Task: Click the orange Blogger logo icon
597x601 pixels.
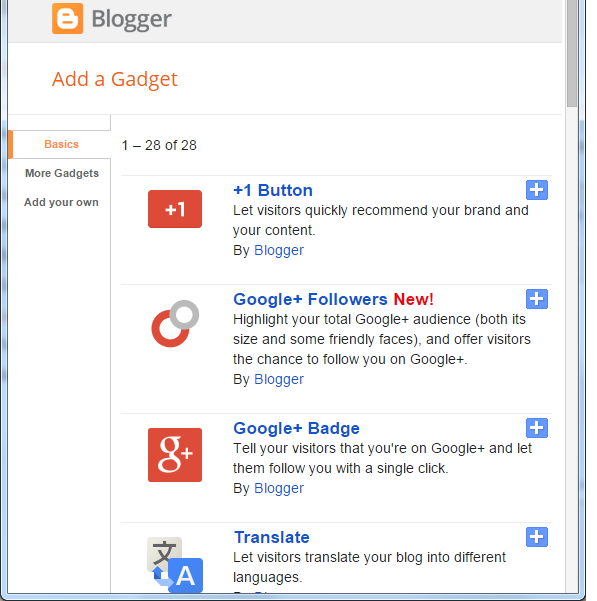Action: pyautogui.click(x=67, y=18)
